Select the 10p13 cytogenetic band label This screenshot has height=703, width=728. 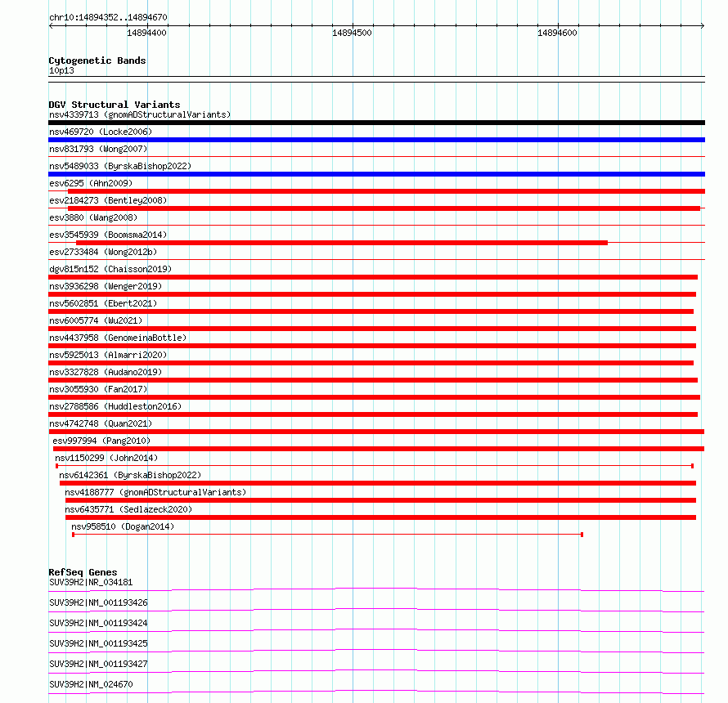point(61,70)
